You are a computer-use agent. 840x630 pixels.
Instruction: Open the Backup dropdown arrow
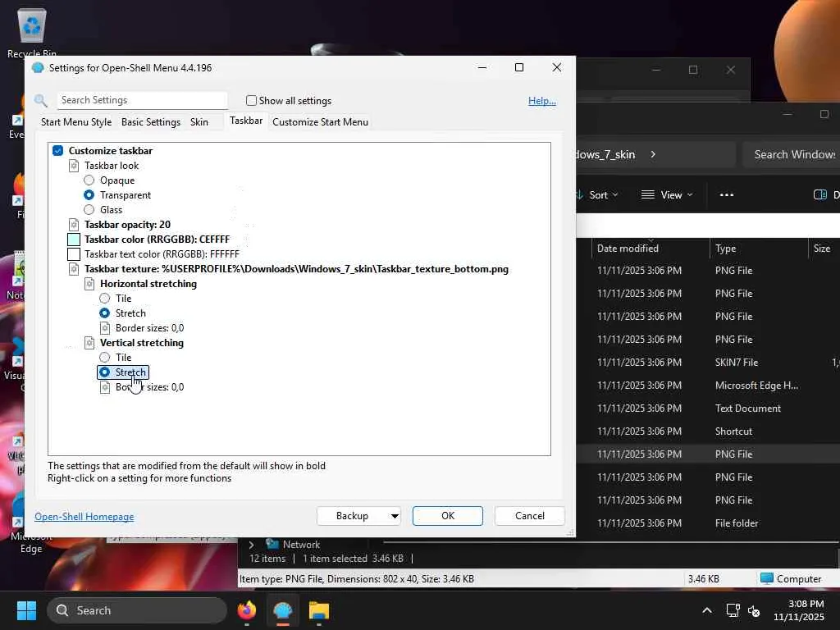(395, 516)
